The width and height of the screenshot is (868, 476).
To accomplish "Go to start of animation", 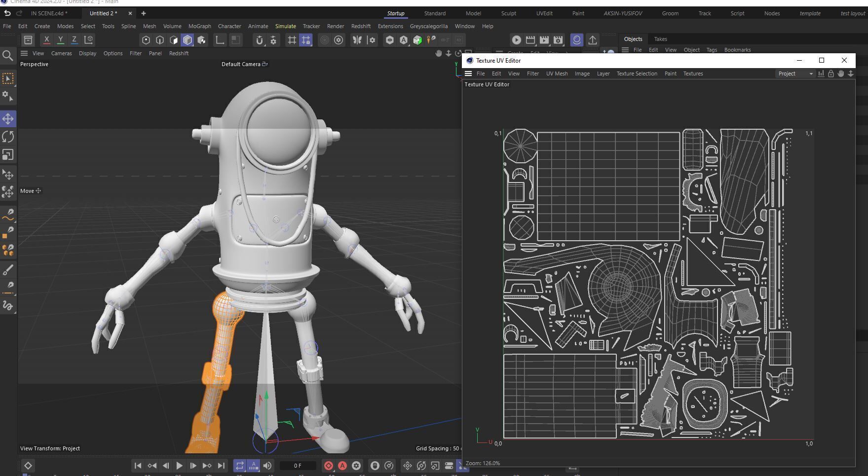I will click(138, 466).
